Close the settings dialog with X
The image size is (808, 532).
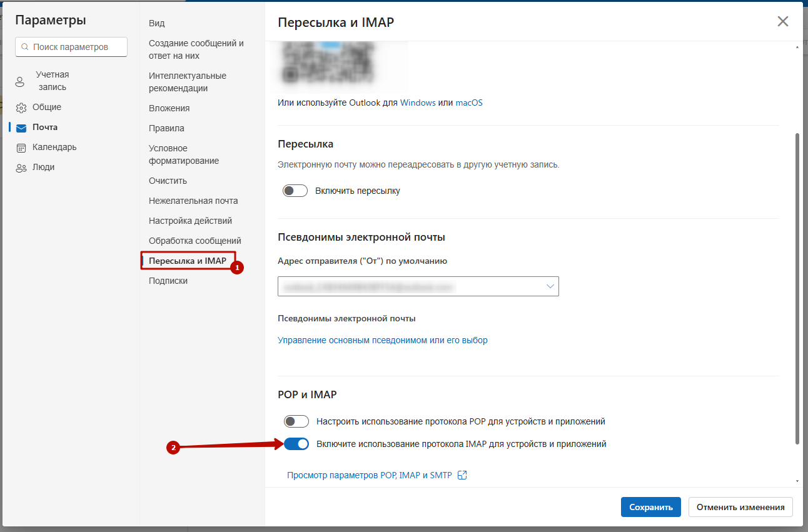tap(782, 22)
